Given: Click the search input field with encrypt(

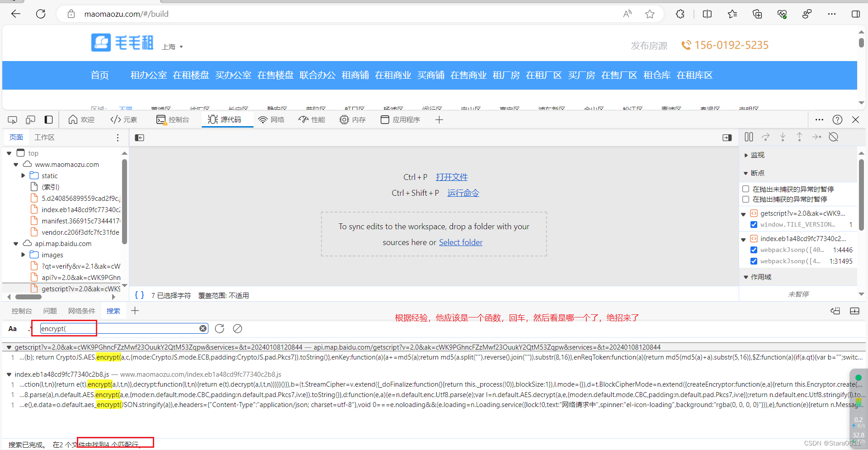Looking at the screenshot, I should click(x=123, y=328).
